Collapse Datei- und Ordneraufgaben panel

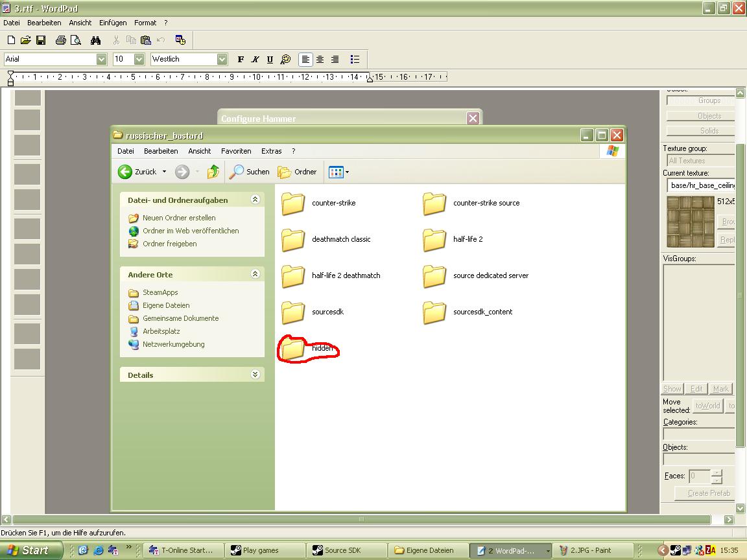255,200
